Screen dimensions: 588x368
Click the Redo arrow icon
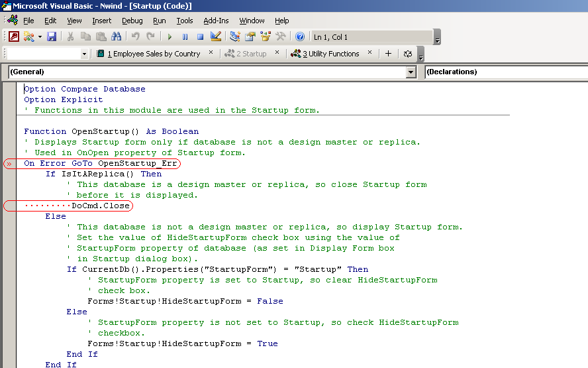click(151, 36)
